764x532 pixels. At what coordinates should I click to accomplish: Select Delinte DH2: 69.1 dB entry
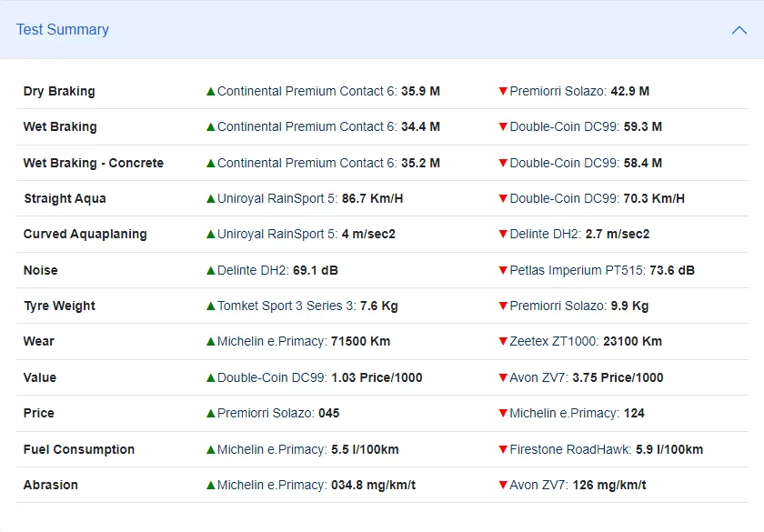277,270
